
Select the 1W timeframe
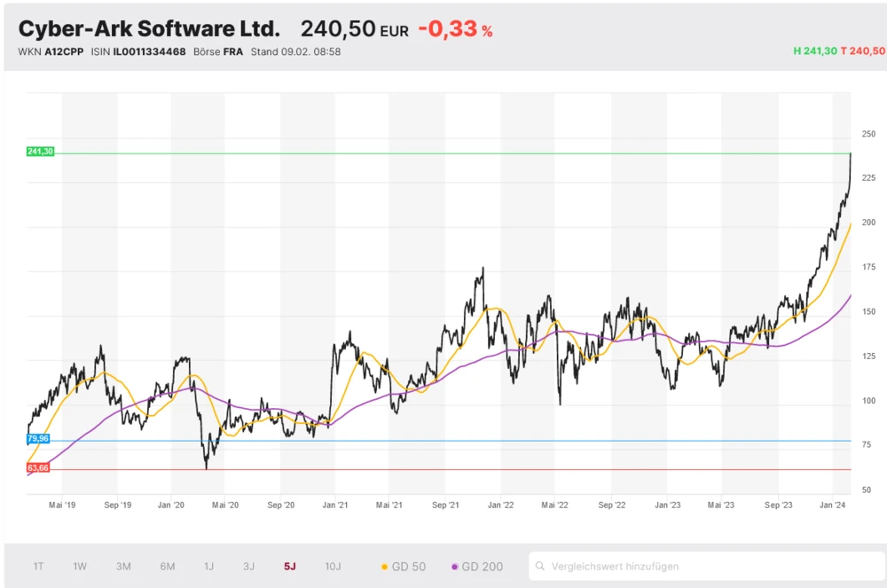pos(79,566)
